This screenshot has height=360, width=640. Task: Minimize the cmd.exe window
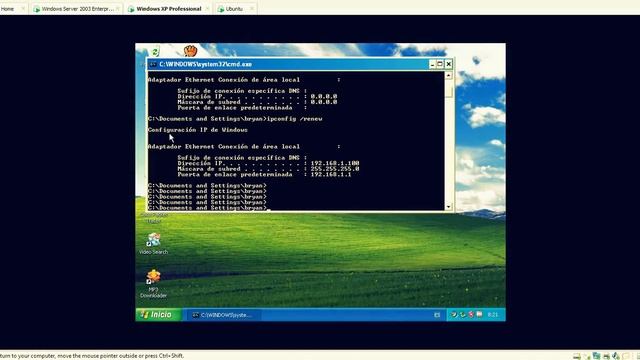click(432, 64)
